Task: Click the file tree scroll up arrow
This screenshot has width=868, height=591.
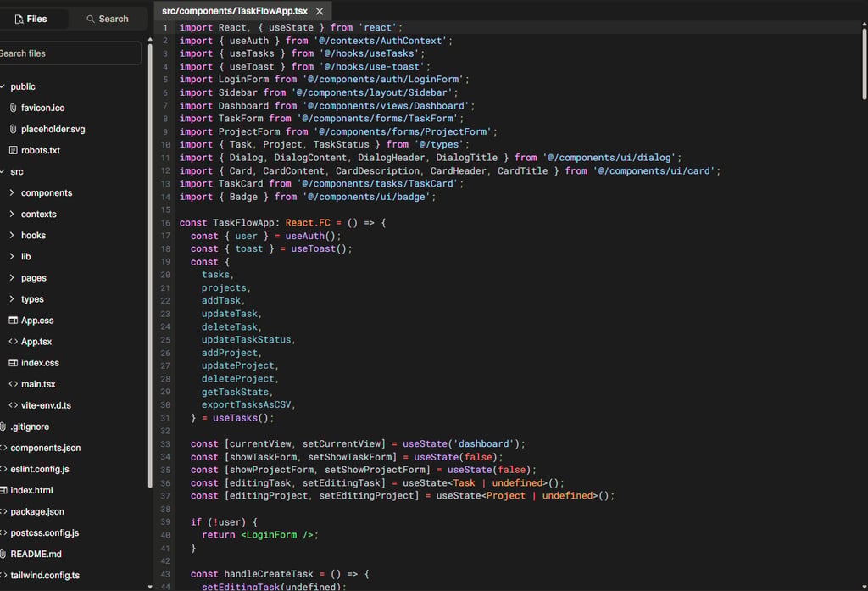Action: coord(150,40)
